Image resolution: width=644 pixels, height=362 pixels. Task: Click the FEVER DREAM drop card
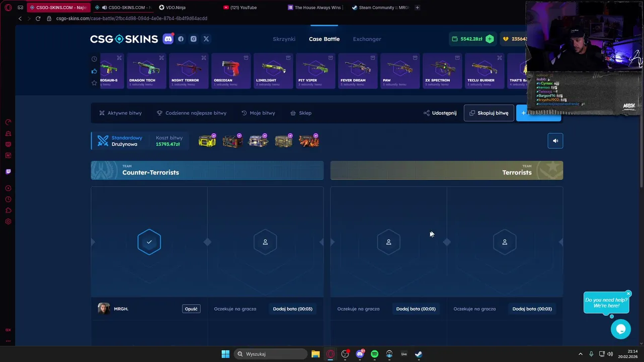[358, 71]
